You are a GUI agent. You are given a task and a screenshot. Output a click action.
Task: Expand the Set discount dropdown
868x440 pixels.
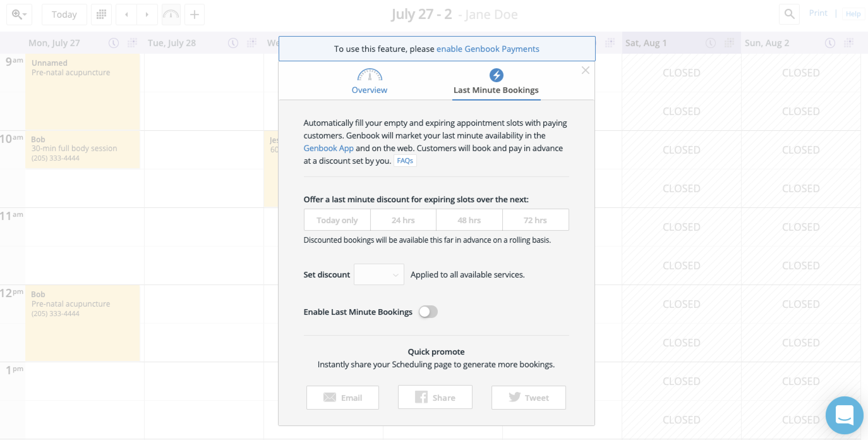(379, 274)
